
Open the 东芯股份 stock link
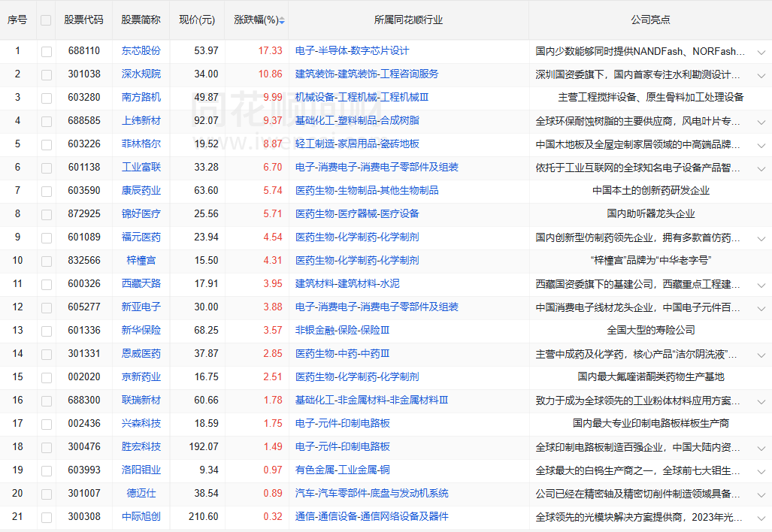click(141, 50)
